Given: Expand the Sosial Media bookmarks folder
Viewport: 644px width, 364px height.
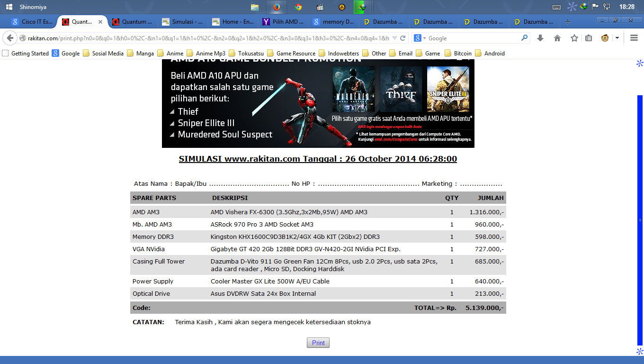Looking at the screenshot, I should coord(103,54).
